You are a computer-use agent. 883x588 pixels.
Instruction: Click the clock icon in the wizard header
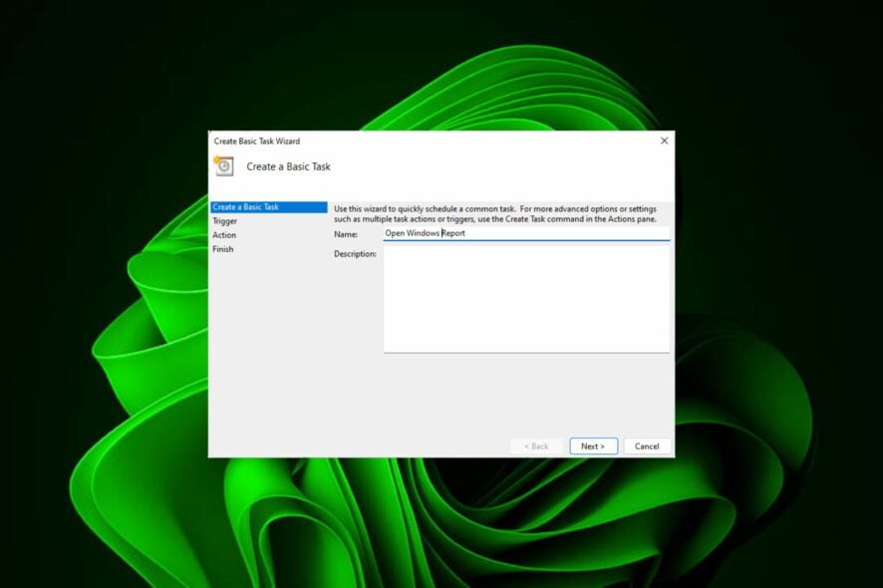(x=225, y=165)
